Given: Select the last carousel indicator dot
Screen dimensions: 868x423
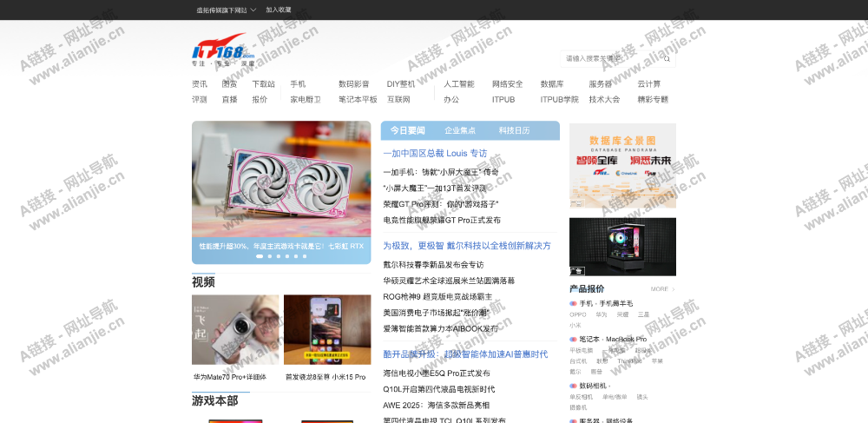Looking at the screenshot, I should point(305,256).
